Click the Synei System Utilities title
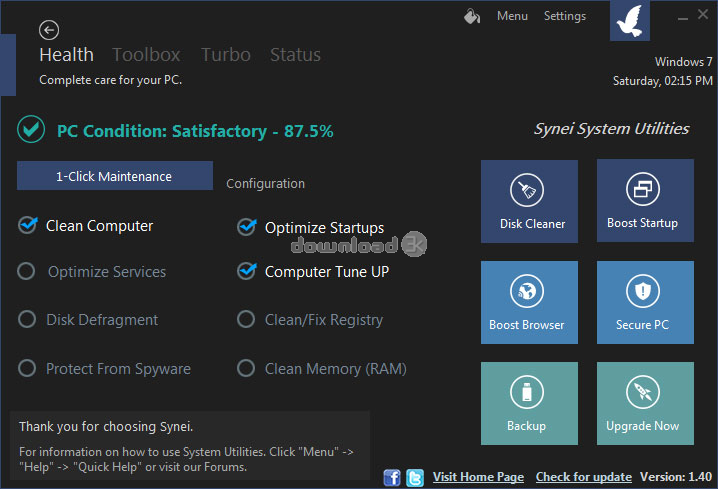718x489 pixels. coord(611,129)
